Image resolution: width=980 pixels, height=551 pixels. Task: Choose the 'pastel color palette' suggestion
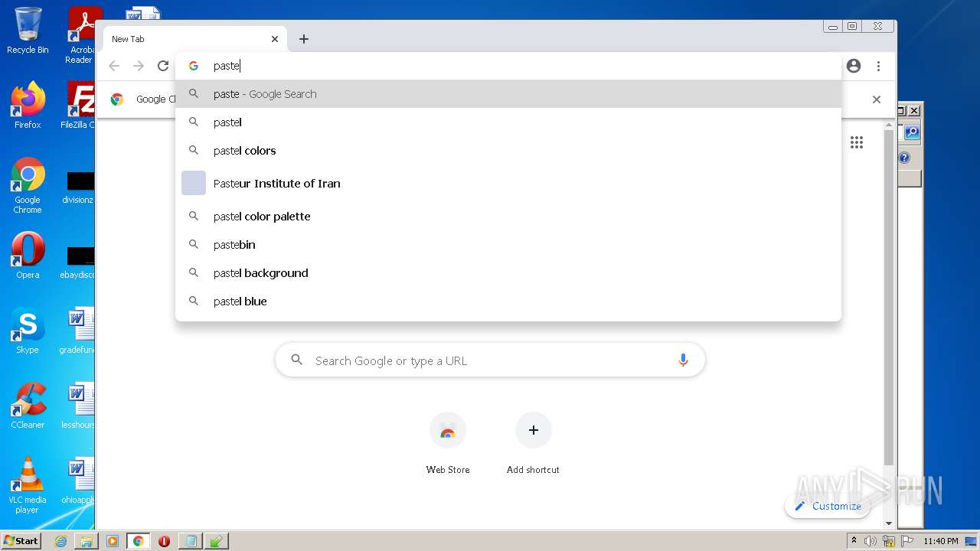(508, 217)
